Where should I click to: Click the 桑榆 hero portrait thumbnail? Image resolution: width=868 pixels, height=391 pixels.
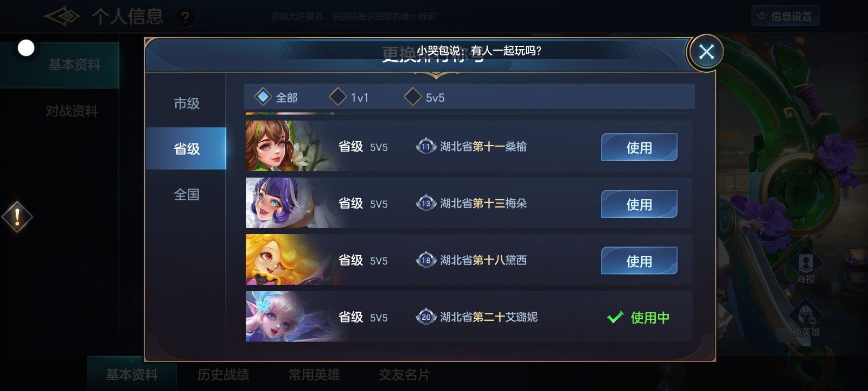[288, 146]
